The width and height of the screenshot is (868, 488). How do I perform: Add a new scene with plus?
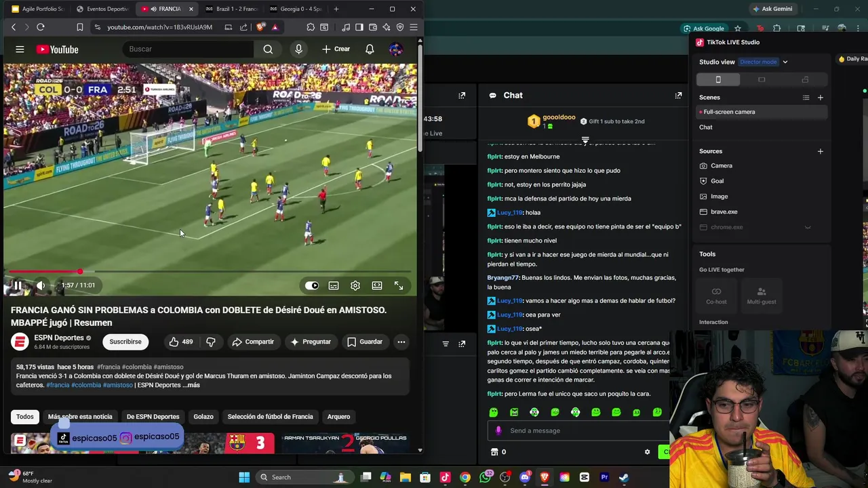pos(821,98)
